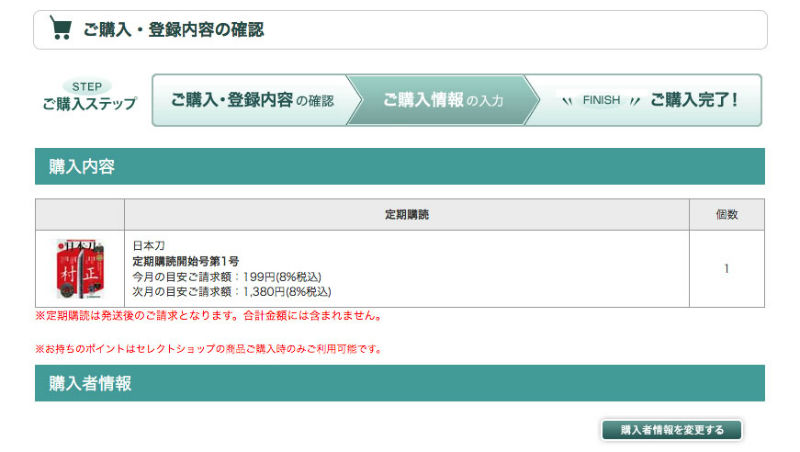This screenshot has height=452, width=800.
Task: Click the 定期購読開始号第1号 text
Action: pos(186,261)
